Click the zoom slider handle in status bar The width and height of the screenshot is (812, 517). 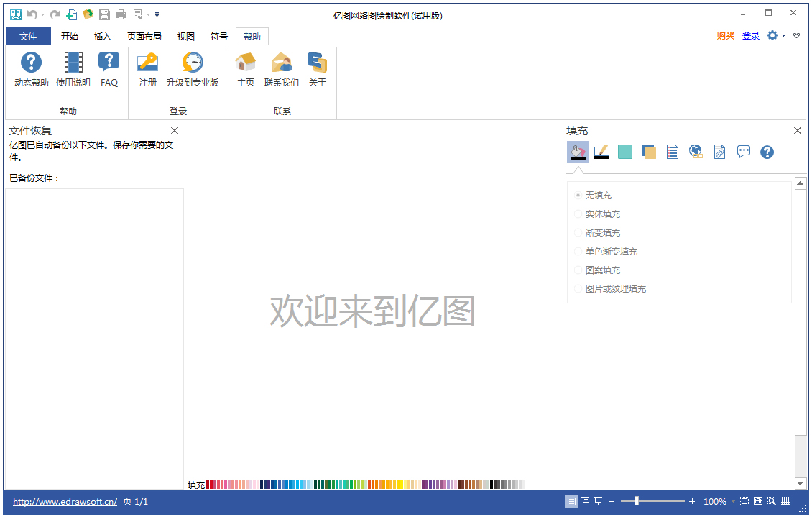click(x=636, y=501)
